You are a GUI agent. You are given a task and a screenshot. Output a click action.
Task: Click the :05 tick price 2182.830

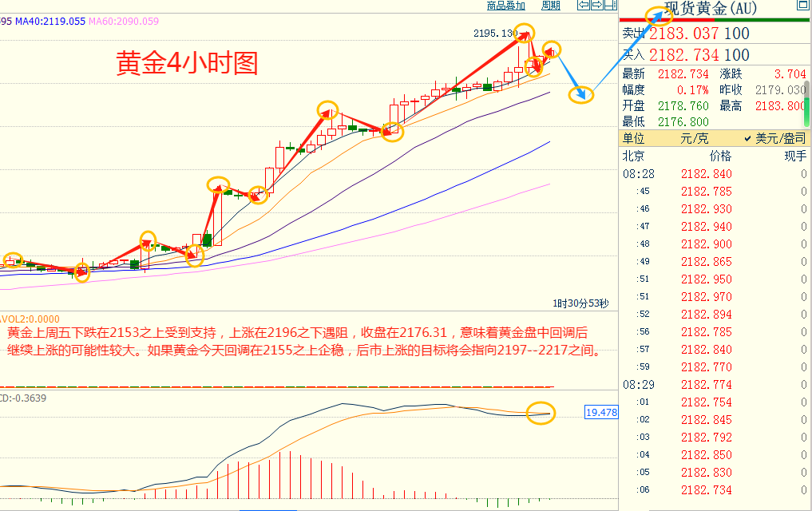tap(707, 473)
